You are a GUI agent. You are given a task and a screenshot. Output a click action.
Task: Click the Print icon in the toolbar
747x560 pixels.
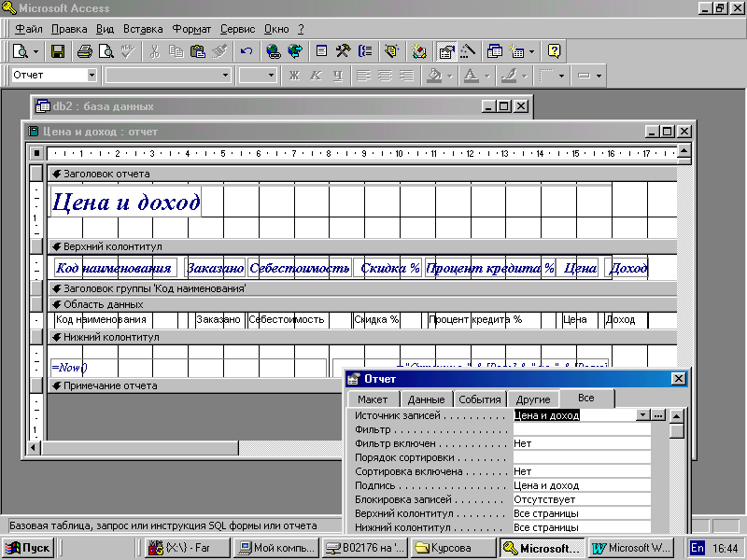[85, 51]
